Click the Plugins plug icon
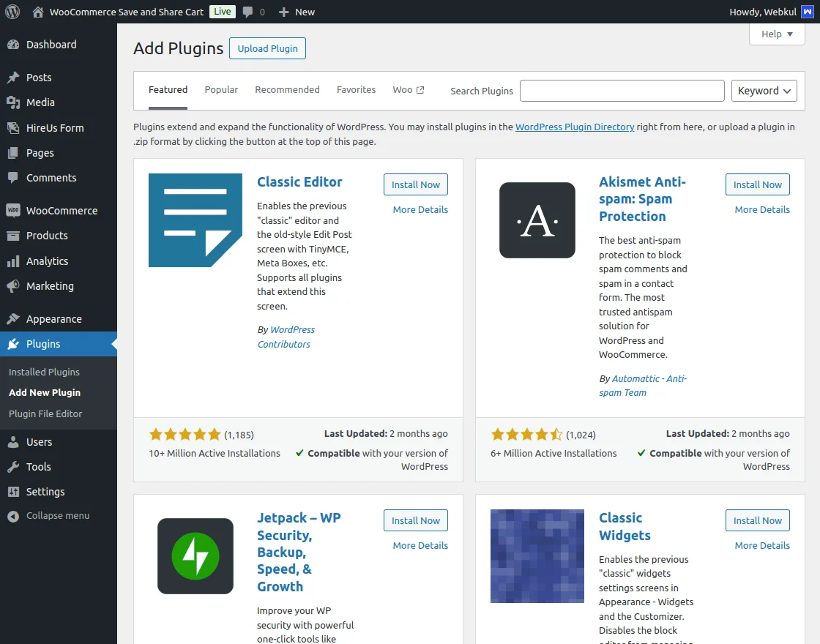Viewport: 820px width, 644px height. [x=13, y=344]
